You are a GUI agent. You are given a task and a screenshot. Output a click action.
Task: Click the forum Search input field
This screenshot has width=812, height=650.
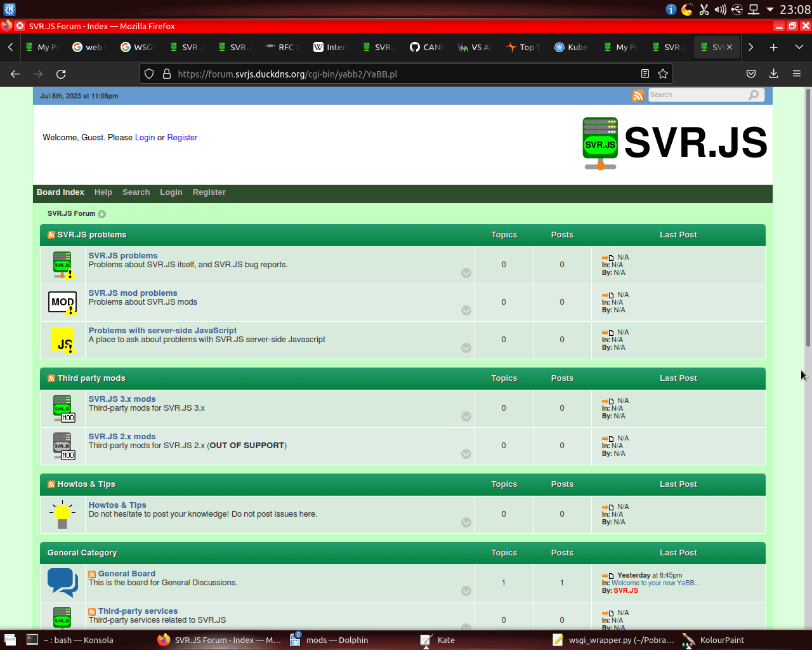pyautogui.click(x=698, y=95)
